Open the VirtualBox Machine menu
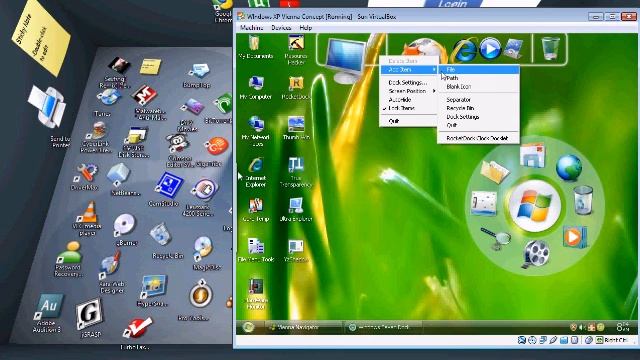 click(251, 28)
